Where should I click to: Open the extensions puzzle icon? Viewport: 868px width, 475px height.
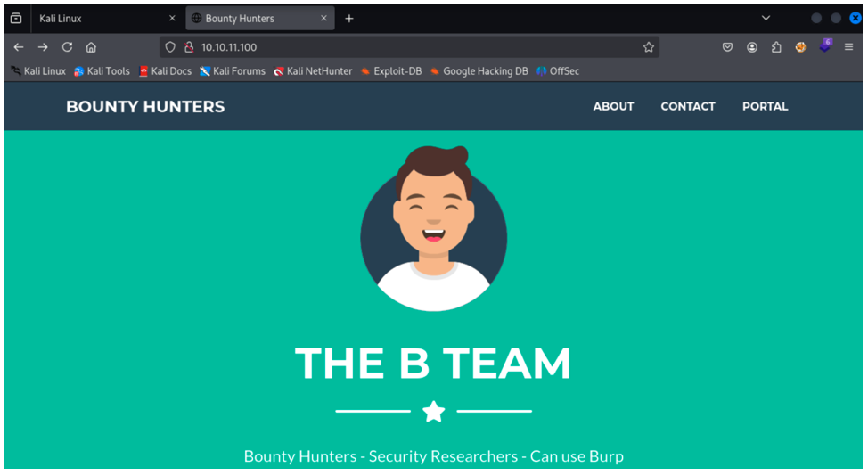[776, 47]
